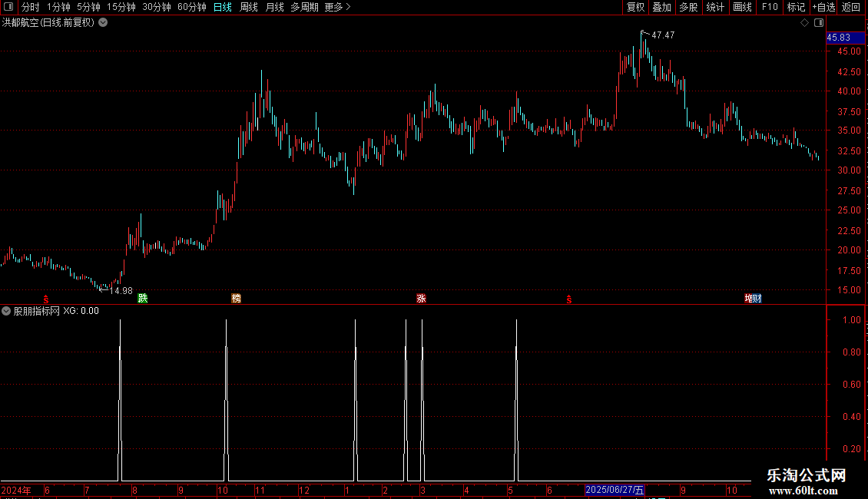Expand the 股朋指标网 indicator dropdown arrow
The height and width of the screenshot is (499, 868).
tap(6, 311)
